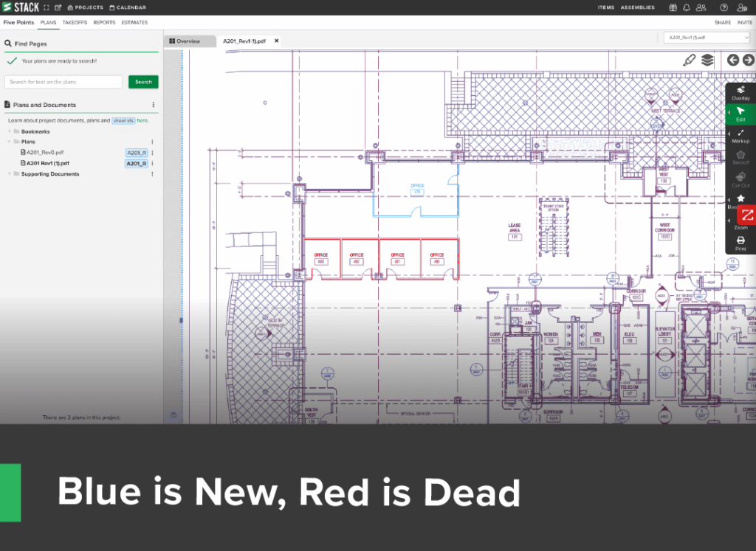Open the account settings icon

742,7
